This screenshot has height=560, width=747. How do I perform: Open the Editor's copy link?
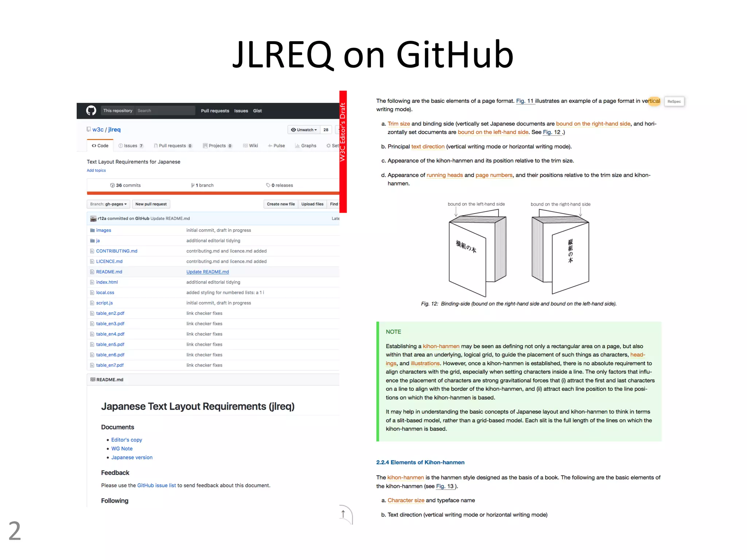pos(127,440)
